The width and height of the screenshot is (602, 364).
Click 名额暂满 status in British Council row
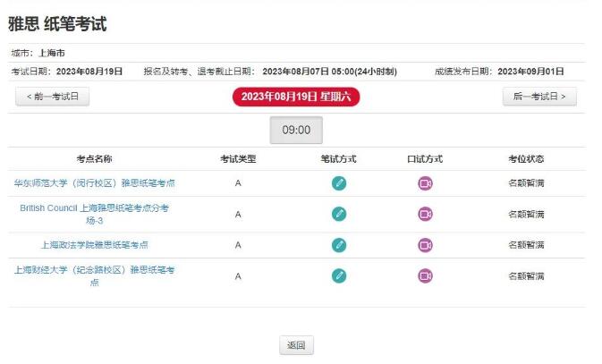coord(526,215)
